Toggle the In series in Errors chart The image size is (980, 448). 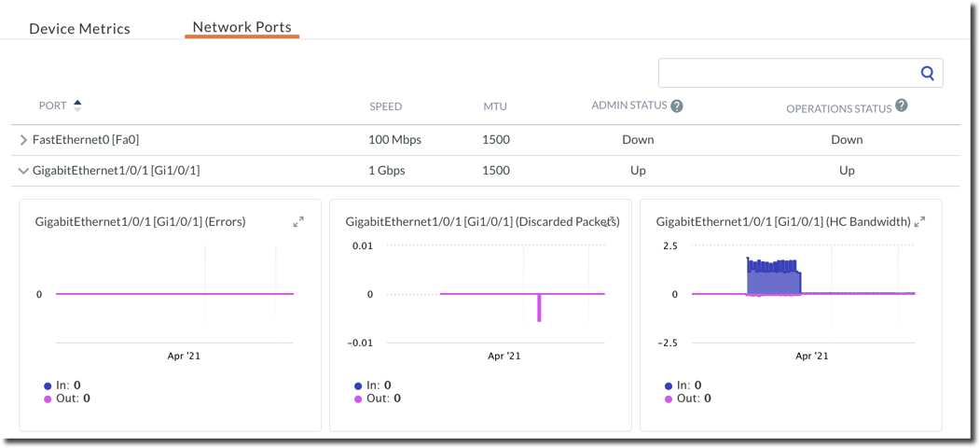[x=62, y=385]
